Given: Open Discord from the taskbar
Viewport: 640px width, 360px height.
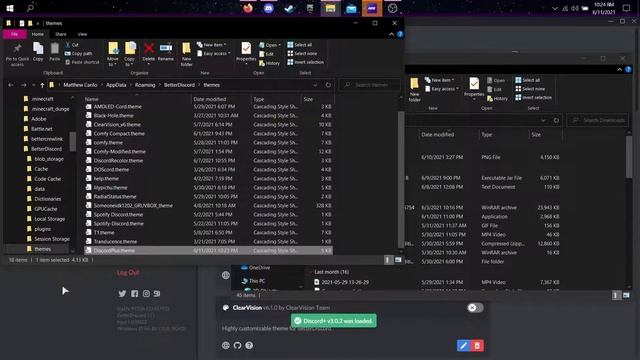Looking at the screenshot, I should pyautogui.click(x=269, y=8).
